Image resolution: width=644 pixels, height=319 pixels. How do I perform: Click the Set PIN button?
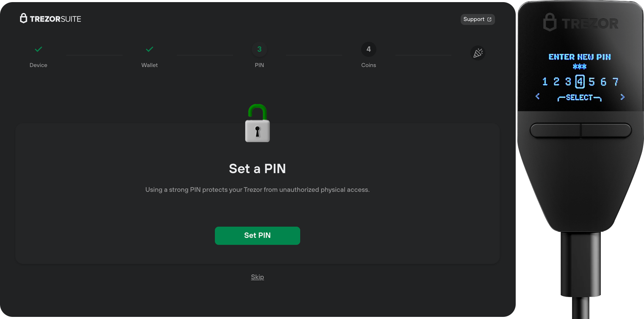(x=257, y=236)
